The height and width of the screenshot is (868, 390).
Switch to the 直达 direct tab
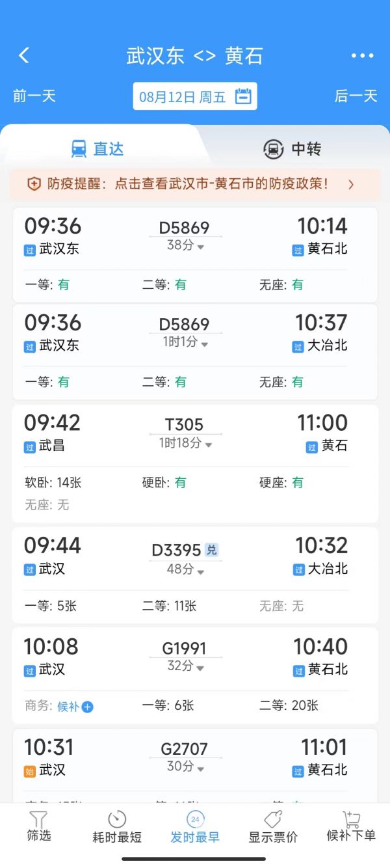(x=97, y=149)
